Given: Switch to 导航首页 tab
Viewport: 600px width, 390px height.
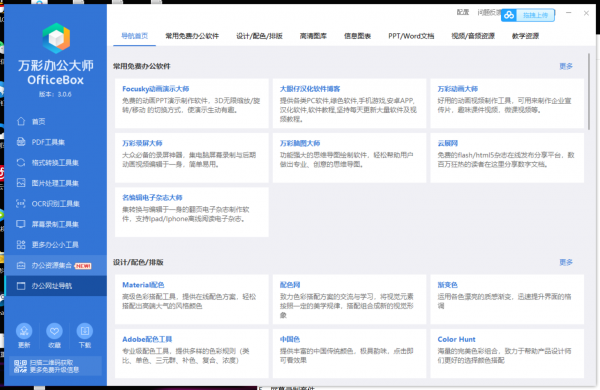Looking at the screenshot, I should tap(134, 36).
